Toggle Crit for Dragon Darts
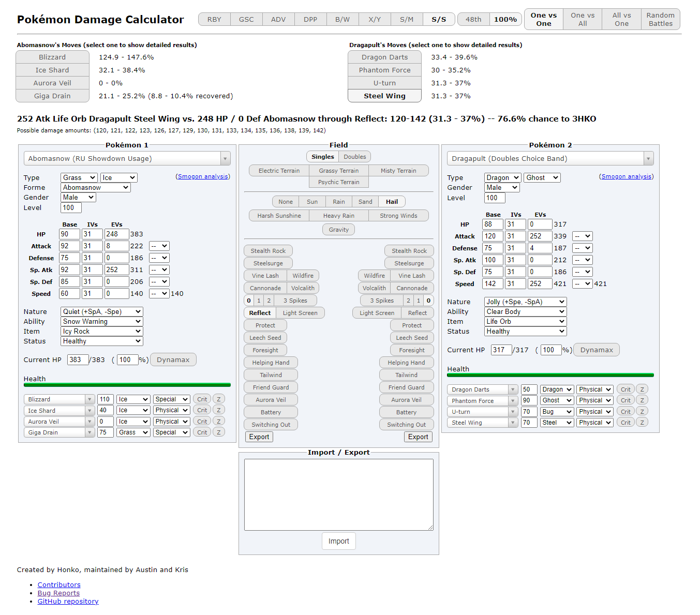The image size is (700, 615). 625,389
